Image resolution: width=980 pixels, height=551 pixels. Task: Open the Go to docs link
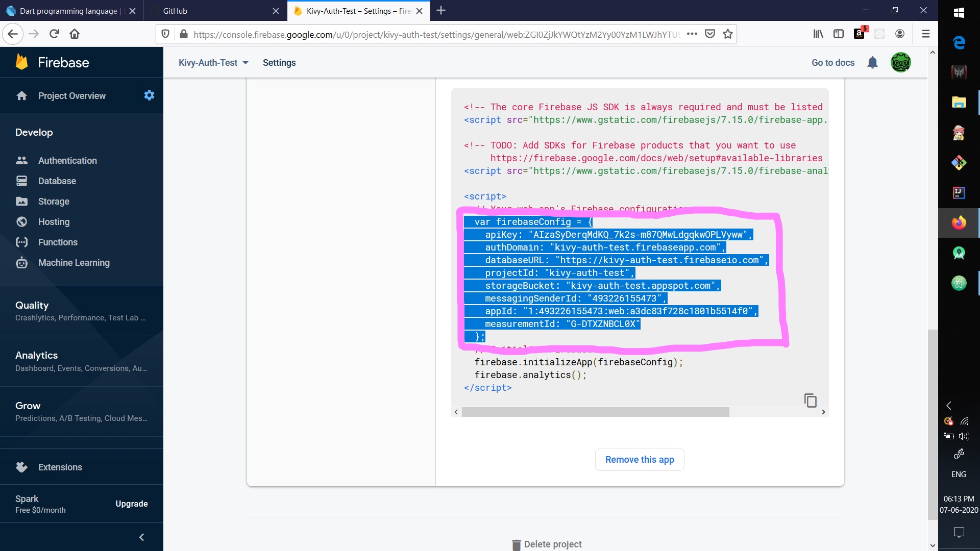click(833, 63)
